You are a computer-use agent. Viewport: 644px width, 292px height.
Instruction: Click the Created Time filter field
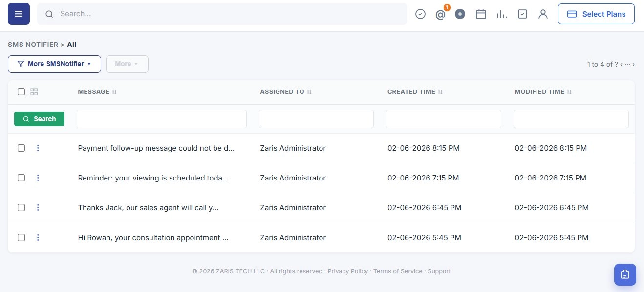[x=444, y=119]
